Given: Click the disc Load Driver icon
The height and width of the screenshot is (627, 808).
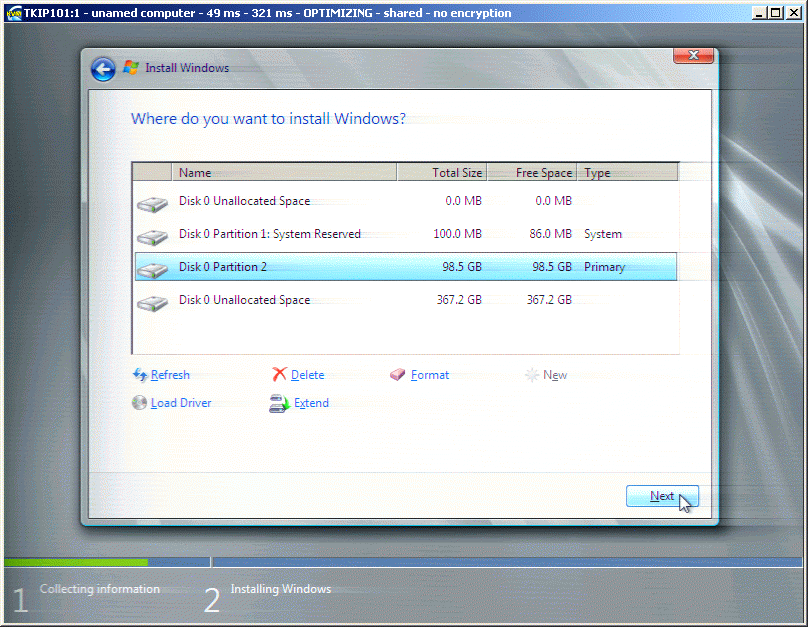Looking at the screenshot, I should pyautogui.click(x=139, y=402).
